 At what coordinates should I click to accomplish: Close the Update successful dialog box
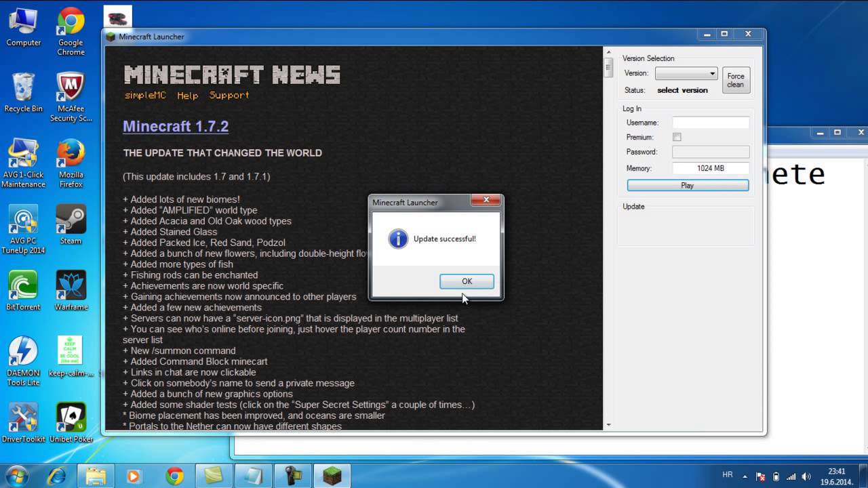click(x=486, y=201)
